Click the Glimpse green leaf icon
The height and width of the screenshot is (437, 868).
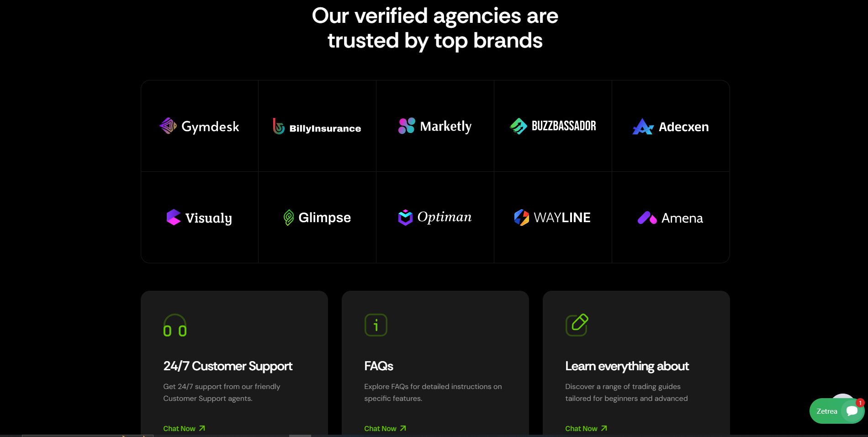point(289,218)
